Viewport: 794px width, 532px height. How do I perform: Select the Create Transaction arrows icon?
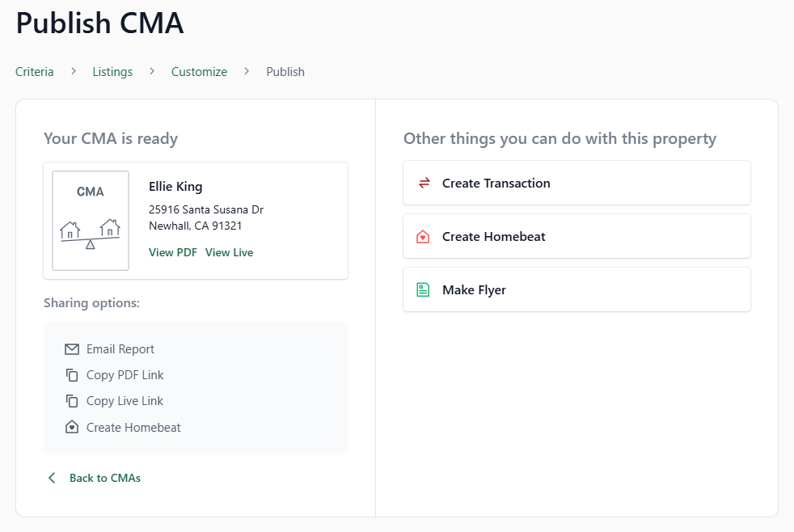pyautogui.click(x=423, y=183)
